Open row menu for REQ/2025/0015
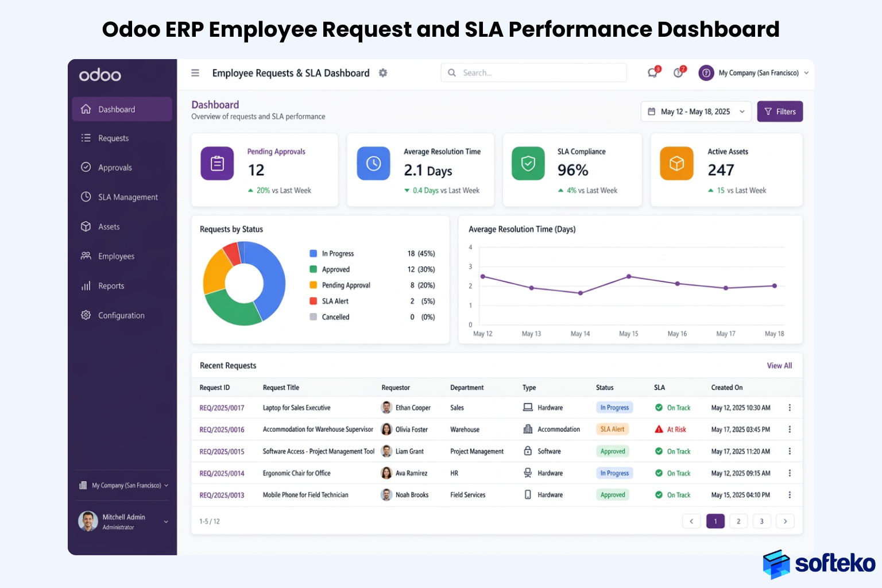Screen dimensions: 882x588 point(790,451)
